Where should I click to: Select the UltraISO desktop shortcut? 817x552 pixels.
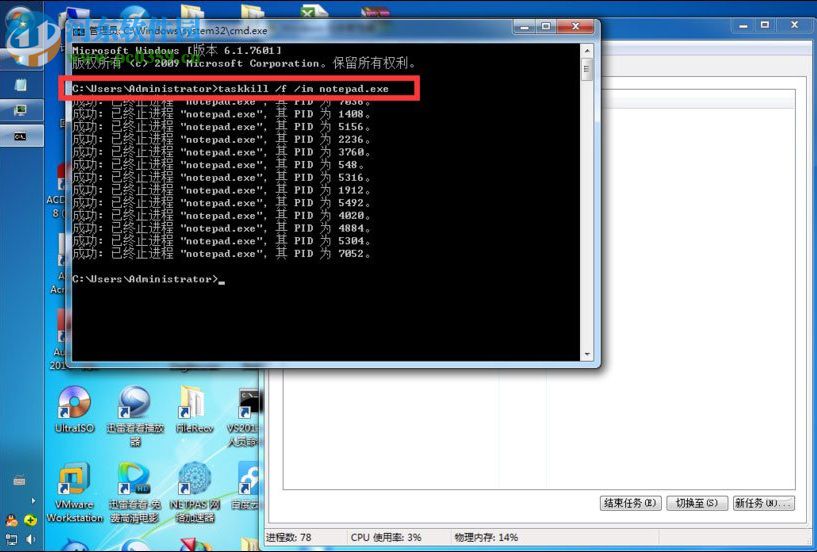(x=75, y=410)
